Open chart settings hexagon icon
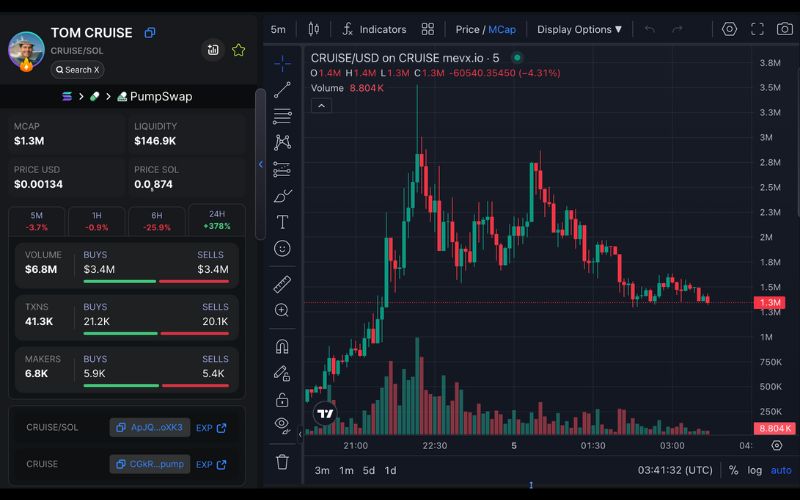This screenshot has width=800, height=500. click(729, 29)
